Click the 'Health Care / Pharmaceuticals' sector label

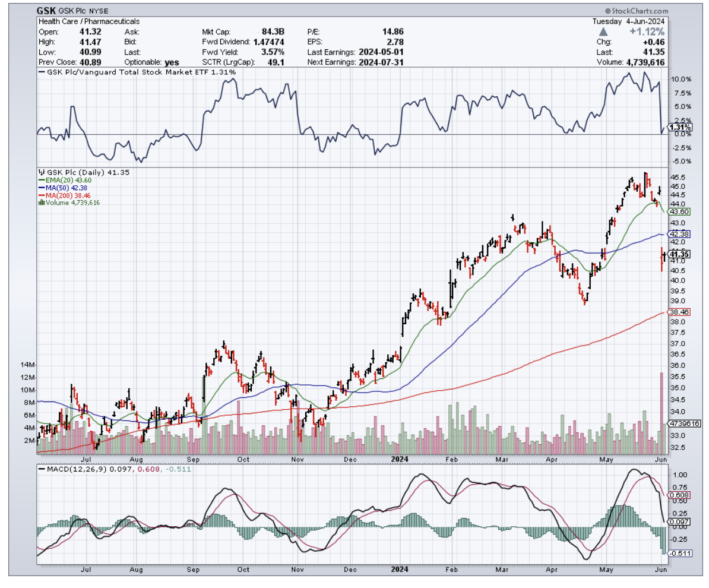[x=89, y=21]
